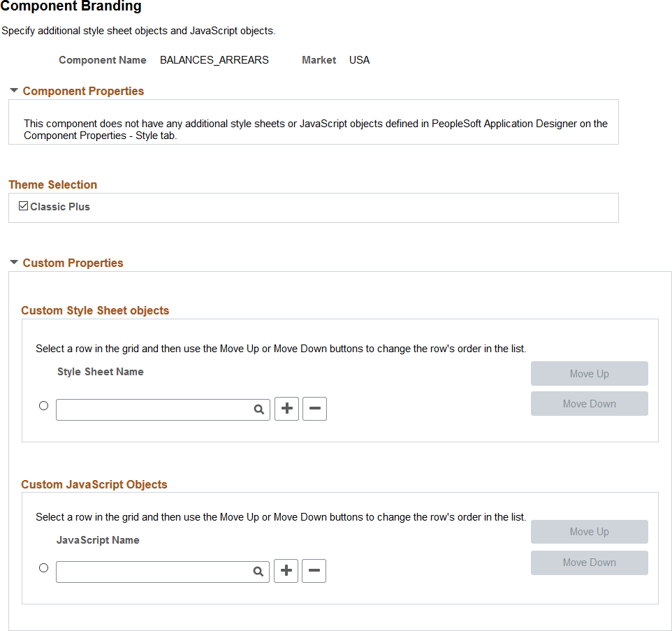The width and height of the screenshot is (672, 631).
Task: Remove the style sheet row with minus
Action: (x=314, y=409)
